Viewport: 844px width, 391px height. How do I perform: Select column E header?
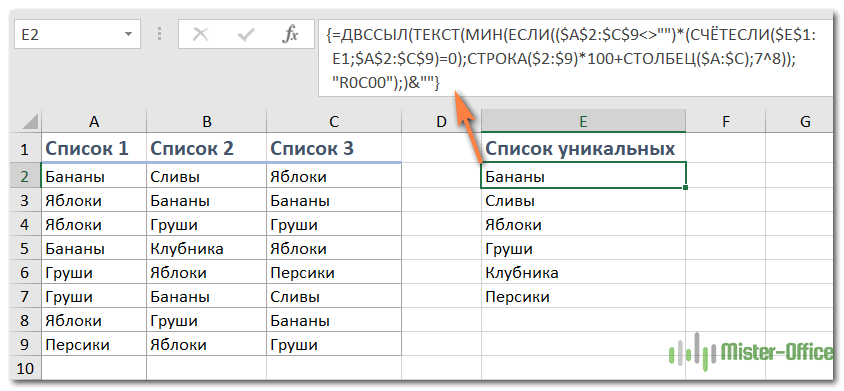583,122
